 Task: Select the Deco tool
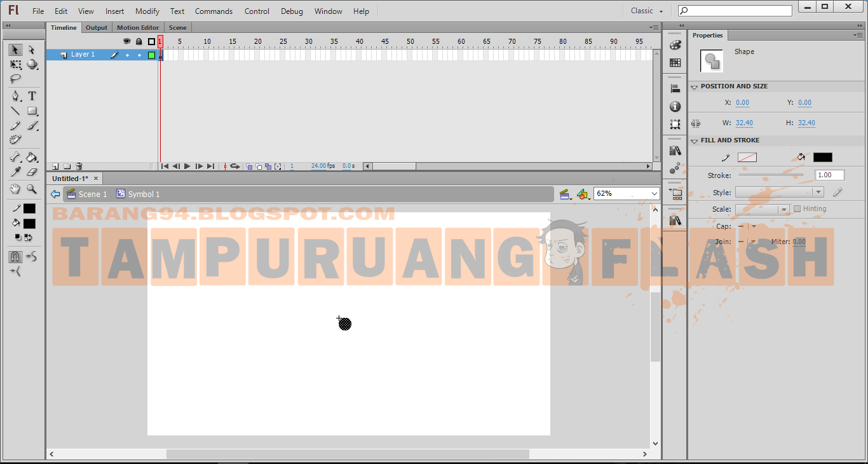(x=15, y=140)
